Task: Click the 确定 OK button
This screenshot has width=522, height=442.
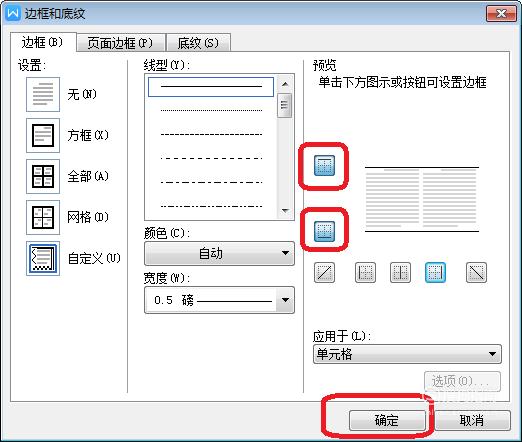Action: 387,420
